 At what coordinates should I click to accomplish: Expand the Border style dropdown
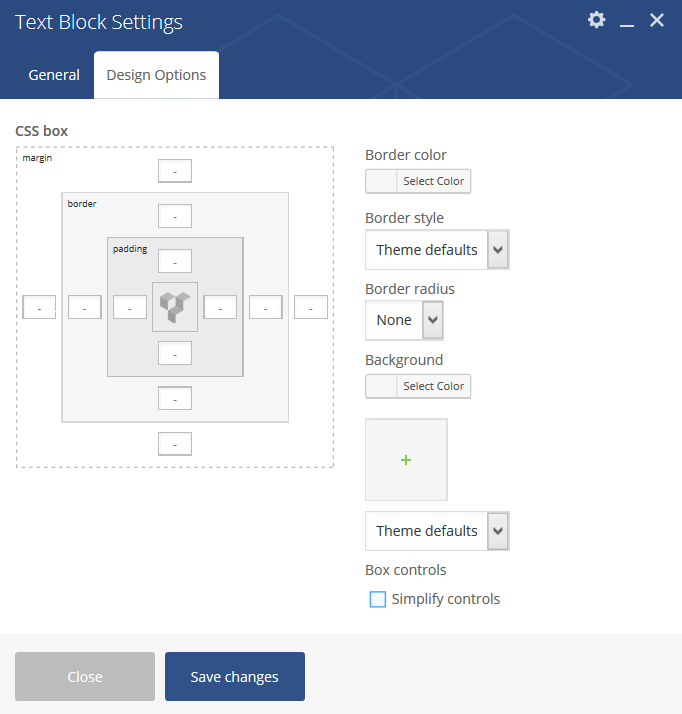pyautogui.click(x=437, y=249)
